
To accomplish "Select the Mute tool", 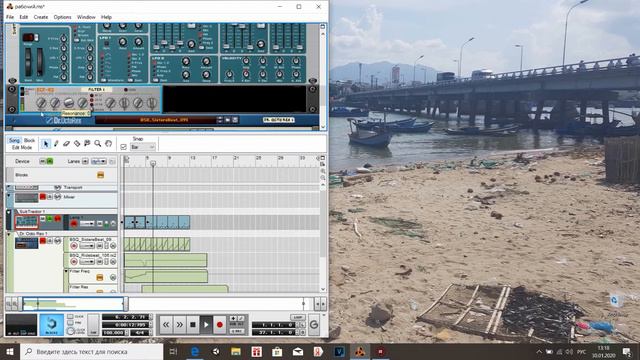I will [87, 143].
